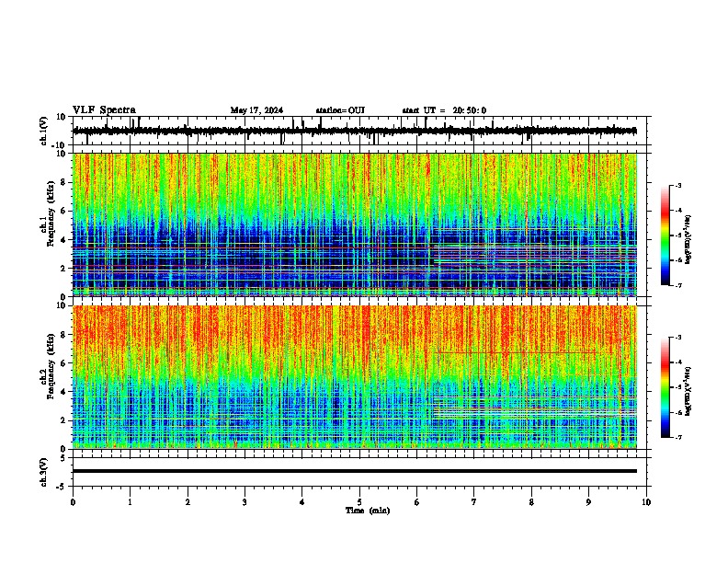Click the date 'May 17, 2024'
The width and height of the screenshot is (728, 563).
[256, 110]
